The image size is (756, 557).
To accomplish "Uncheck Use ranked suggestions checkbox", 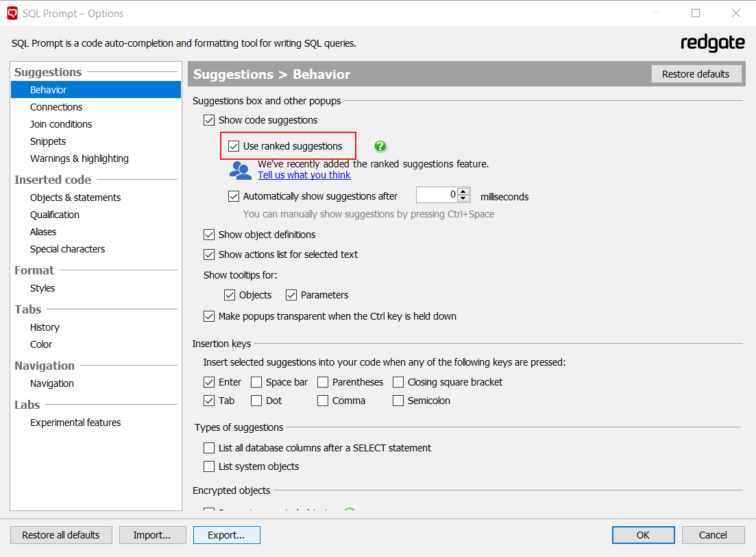I will (x=234, y=146).
